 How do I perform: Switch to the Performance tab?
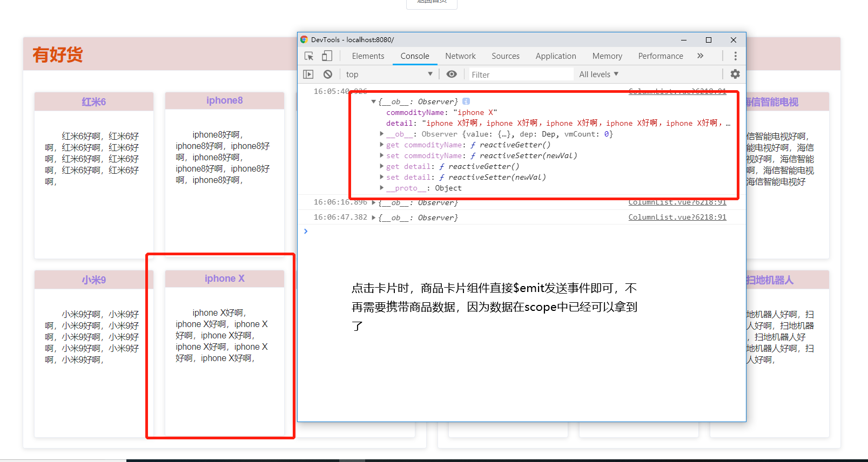[x=661, y=56]
